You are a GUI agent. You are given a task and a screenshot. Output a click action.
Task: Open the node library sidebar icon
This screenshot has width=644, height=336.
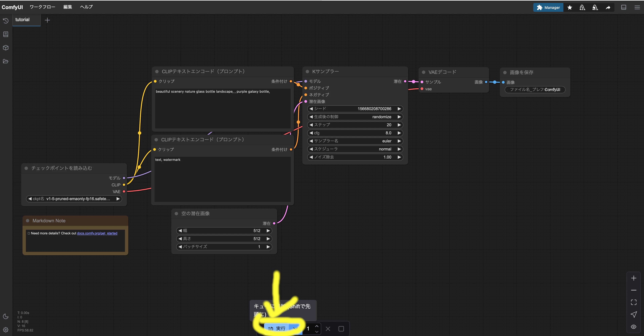[6, 34]
